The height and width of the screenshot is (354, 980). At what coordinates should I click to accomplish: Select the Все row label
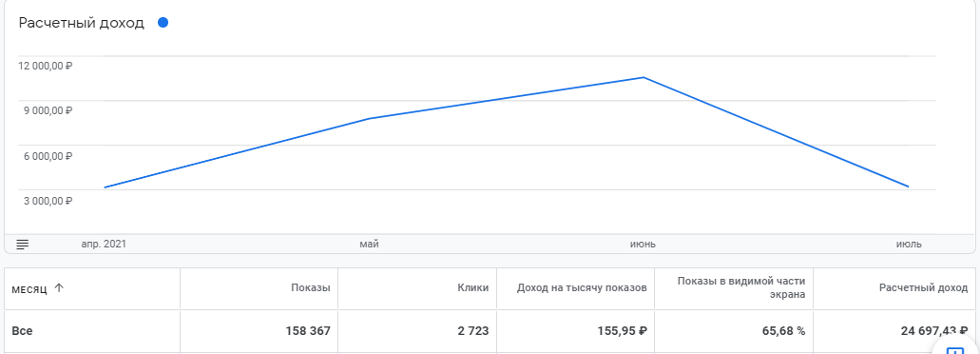pos(22,331)
